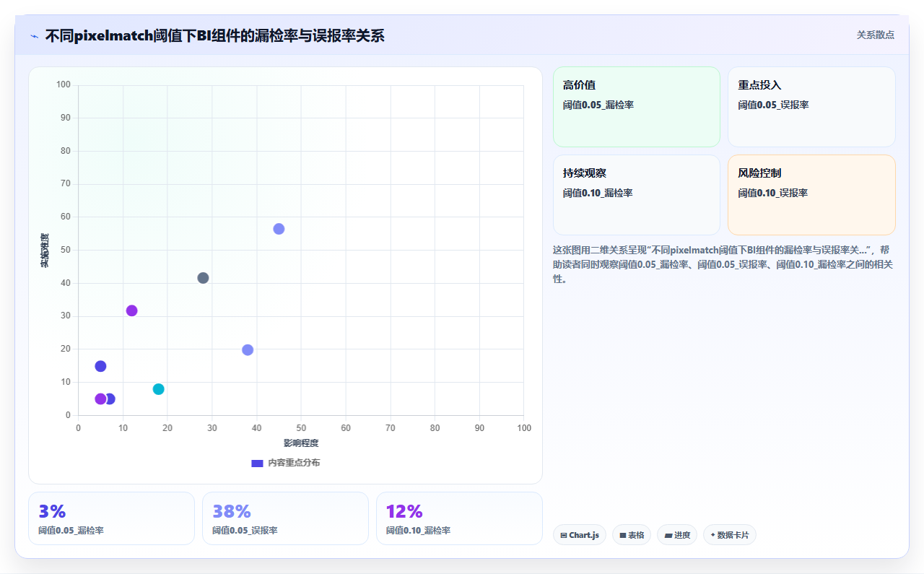Open the 重点投入 quadrant card

click(811, 107)
